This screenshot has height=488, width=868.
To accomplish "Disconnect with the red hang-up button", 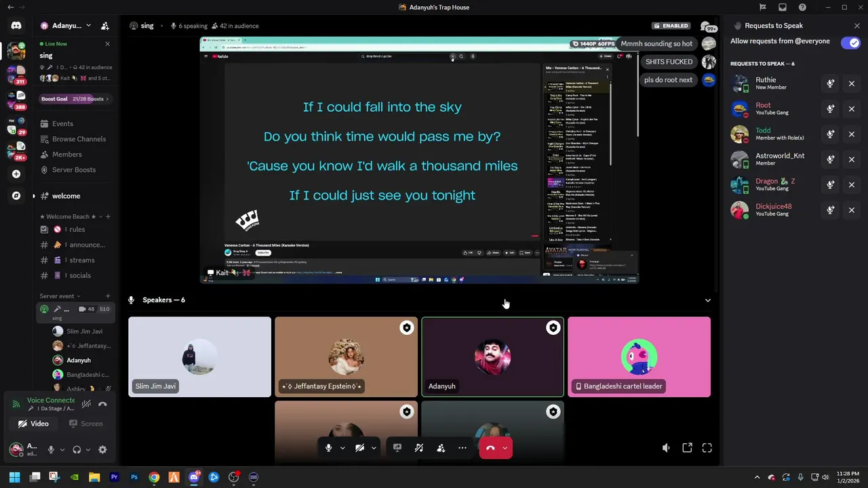I will (x=490, y=448).
